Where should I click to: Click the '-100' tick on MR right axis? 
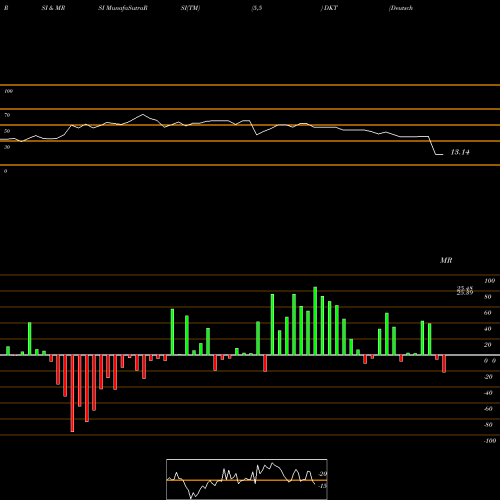[490, 441]
